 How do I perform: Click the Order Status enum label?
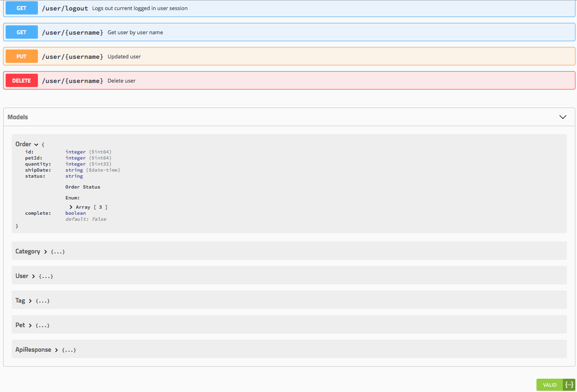(x=83, y=187)
